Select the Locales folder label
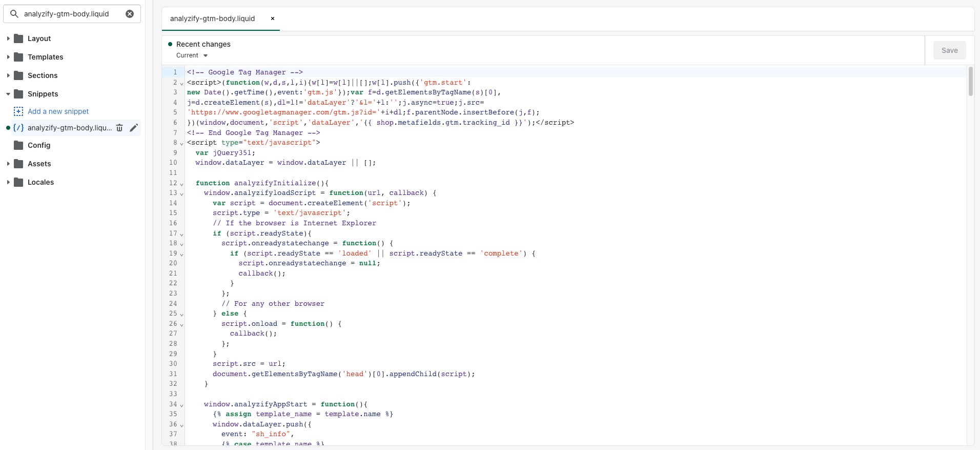The height and width of the screenshot is (450, 980). point(40,182)
